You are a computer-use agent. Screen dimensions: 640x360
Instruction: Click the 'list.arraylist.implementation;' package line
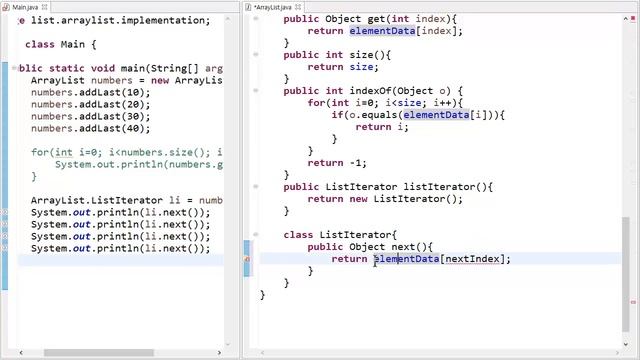120,20
